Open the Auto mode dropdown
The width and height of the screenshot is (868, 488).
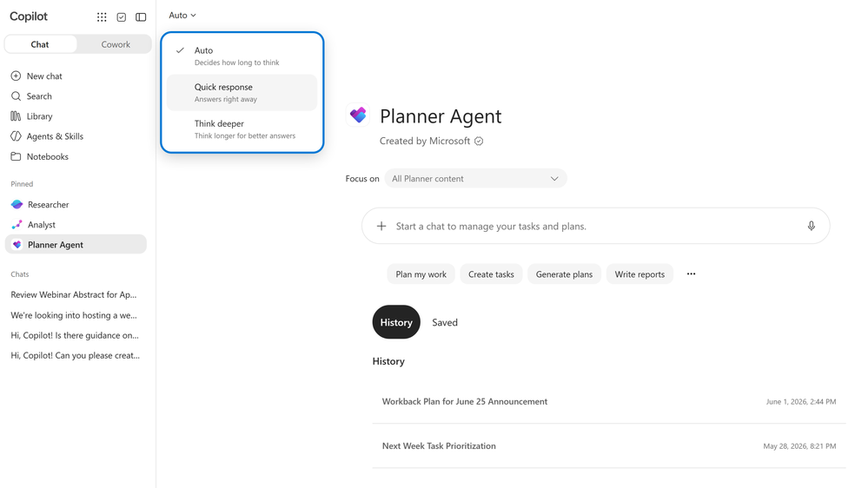[x=182, y=16]
